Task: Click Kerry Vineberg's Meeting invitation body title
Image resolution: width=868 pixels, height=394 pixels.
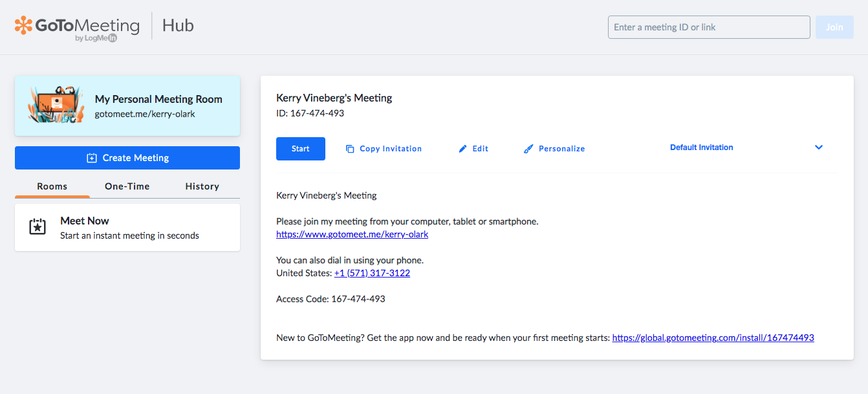Action: coord(327,195)
